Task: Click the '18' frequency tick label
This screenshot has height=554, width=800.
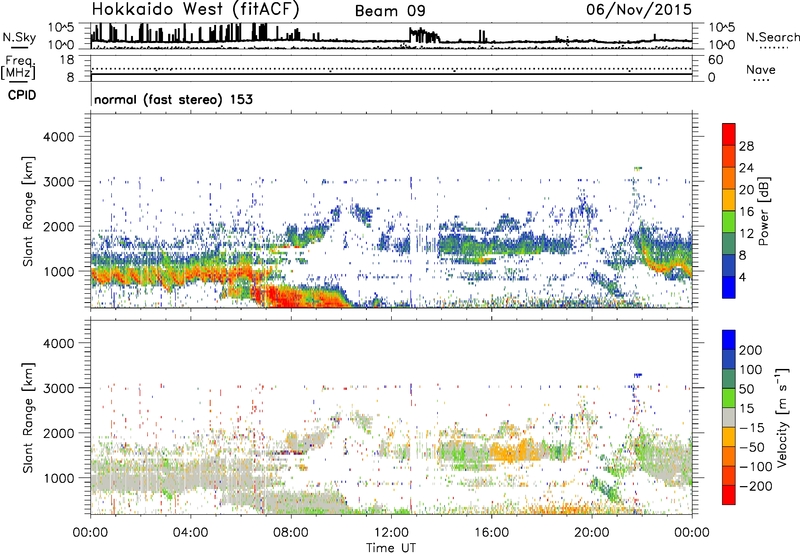Action: [x=67, y=60]
